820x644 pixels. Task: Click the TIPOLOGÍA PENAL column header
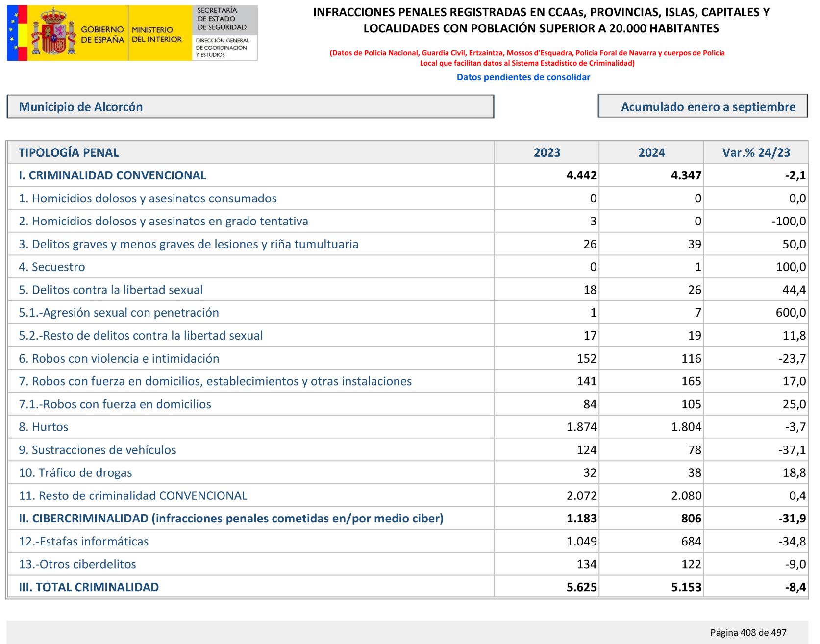point(69,152)
